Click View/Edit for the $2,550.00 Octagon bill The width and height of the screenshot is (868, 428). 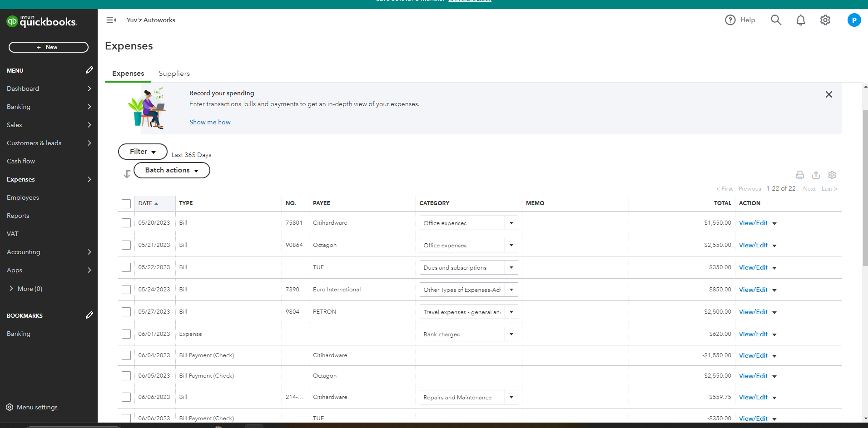[753, 245]
